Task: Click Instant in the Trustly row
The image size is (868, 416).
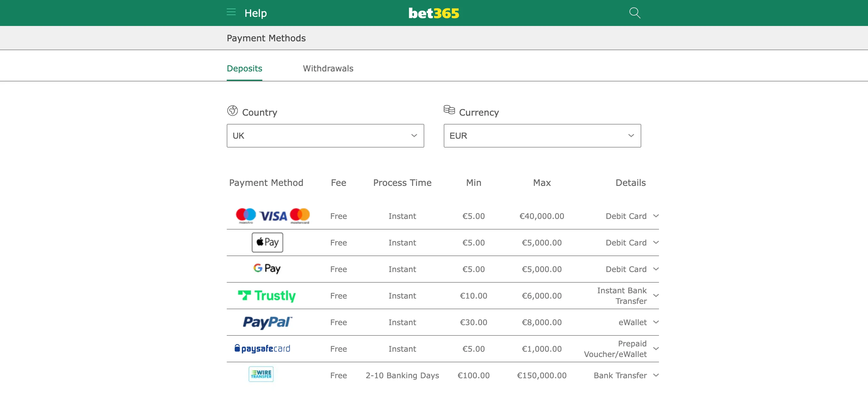Action: pyautogui.click(x=402, y=296)
